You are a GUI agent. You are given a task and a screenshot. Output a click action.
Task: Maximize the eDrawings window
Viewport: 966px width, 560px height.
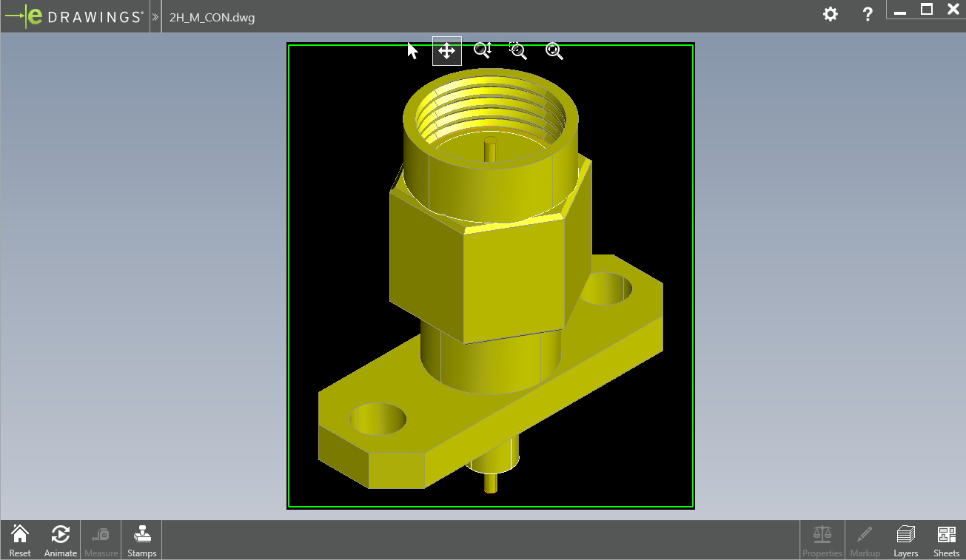click(927, 10)
